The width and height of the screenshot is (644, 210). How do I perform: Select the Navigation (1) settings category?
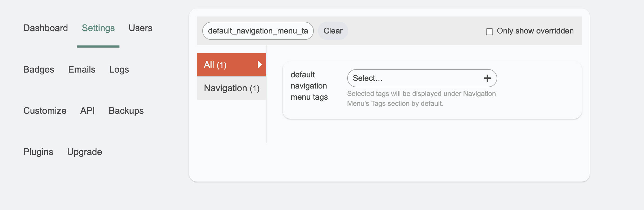231,88
